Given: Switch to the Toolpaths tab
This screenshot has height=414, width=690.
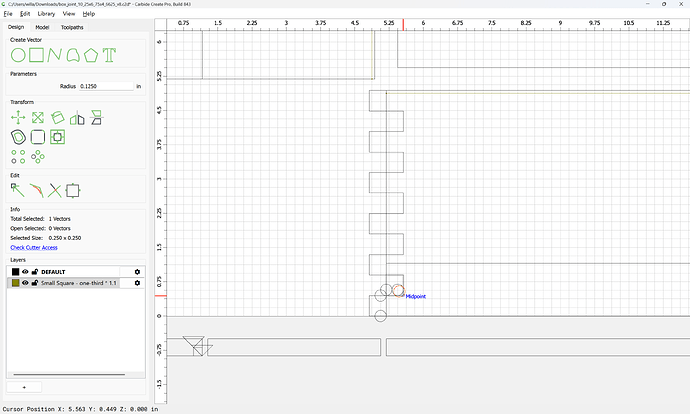Looking at the screenshot, I should coord(72,27).
